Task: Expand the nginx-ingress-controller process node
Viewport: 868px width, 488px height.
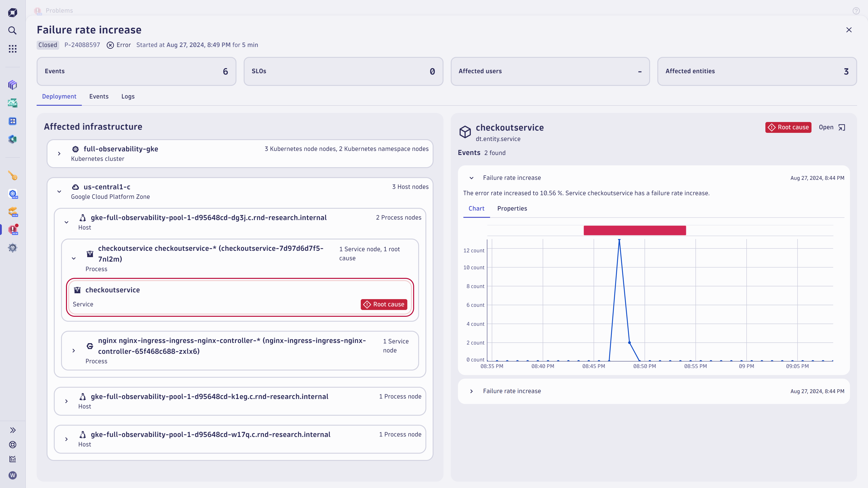Action: [74, 350]
